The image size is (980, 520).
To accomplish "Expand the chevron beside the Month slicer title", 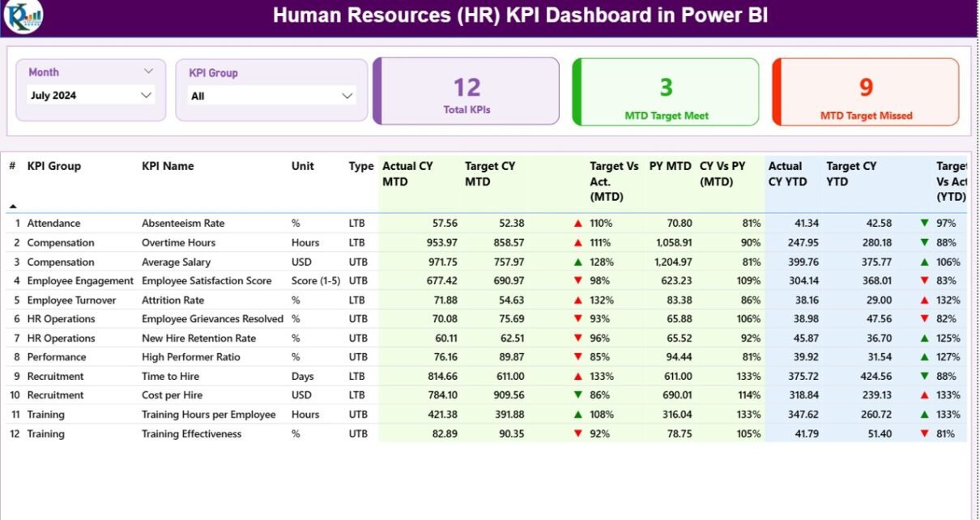I will point(148,72).
